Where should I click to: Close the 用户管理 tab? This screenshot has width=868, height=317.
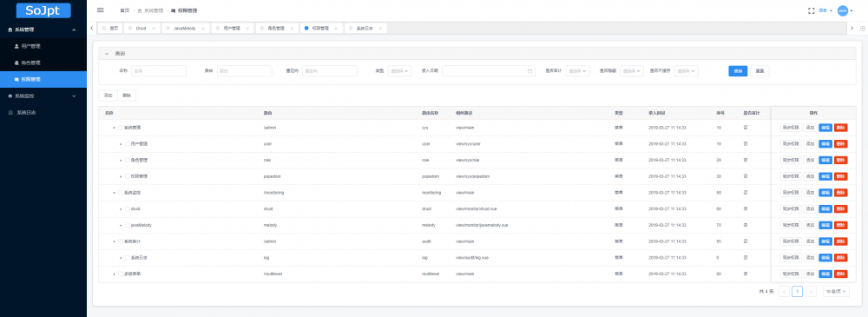pos(247,28)
